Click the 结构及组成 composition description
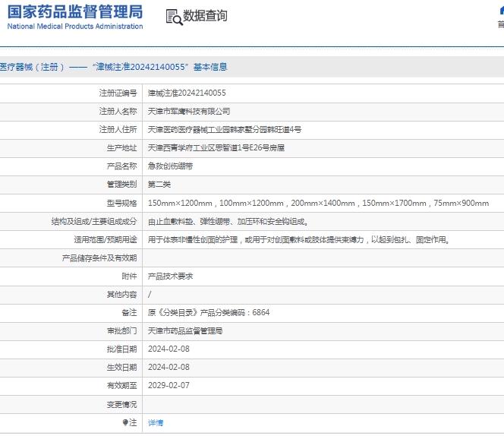504x436 pixels. point(227,222)
